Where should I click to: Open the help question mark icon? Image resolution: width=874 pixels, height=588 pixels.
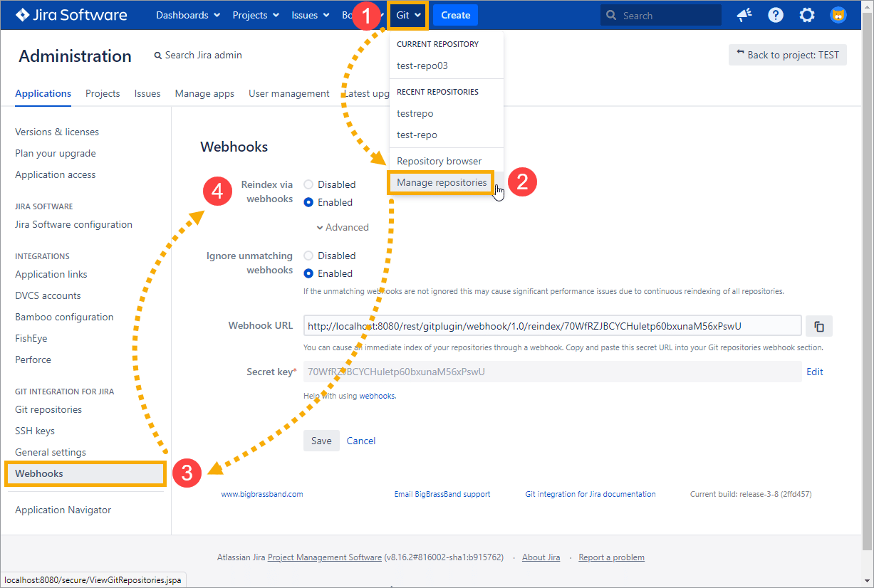coord(776,15)
